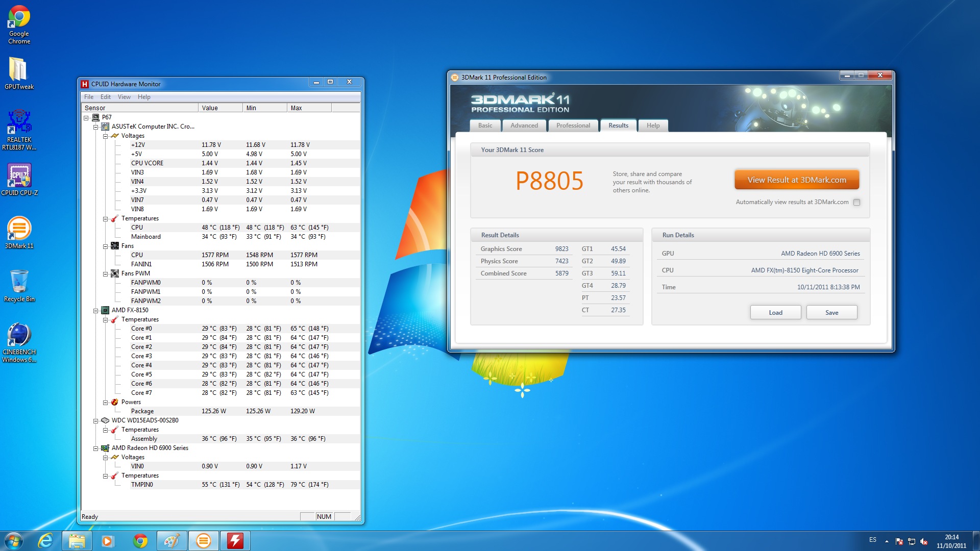The height and width of the screenshot is (551, 980).
Task: Click the Recycle Bin icon
Action: [x=19, y=283]
